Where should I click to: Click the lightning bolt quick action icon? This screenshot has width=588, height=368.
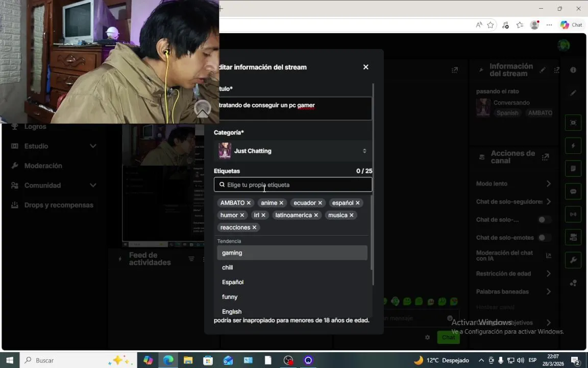pyautogui.click(x=573, y=146)
